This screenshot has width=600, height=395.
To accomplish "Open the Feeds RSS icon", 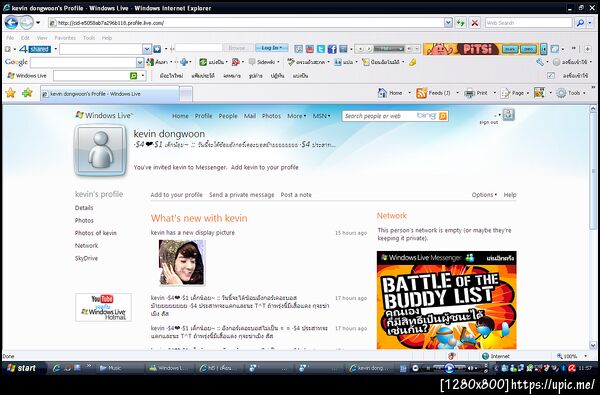I will tap(421, 93).
